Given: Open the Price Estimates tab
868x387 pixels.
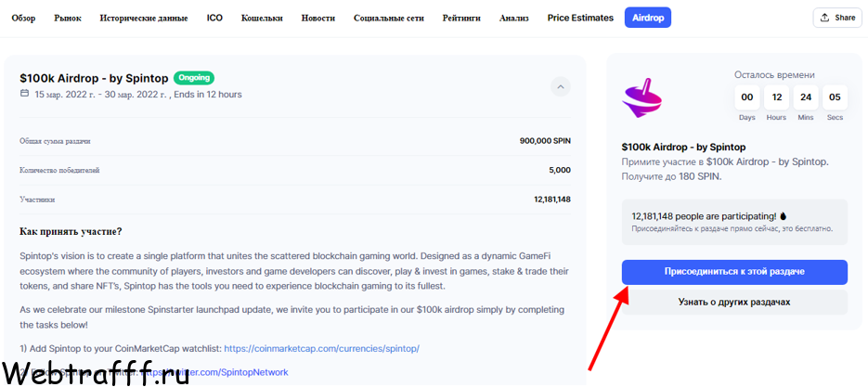Looking at the screenshot, I should tap(580, 18).
